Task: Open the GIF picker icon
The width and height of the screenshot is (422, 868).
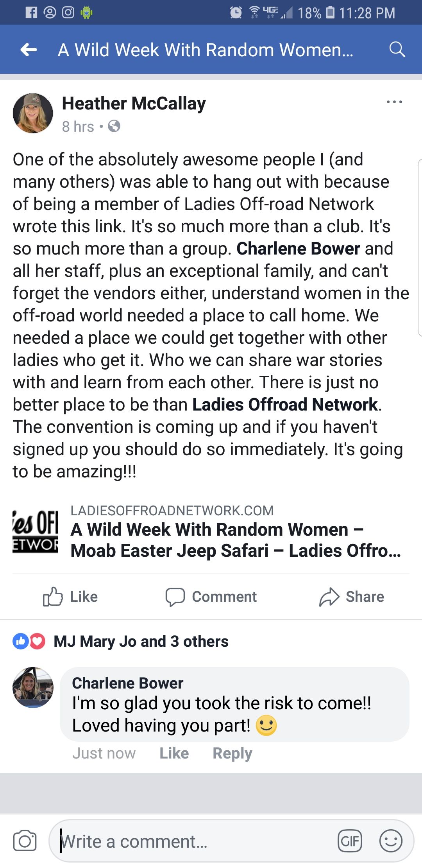Action: (x=350, y=841)
